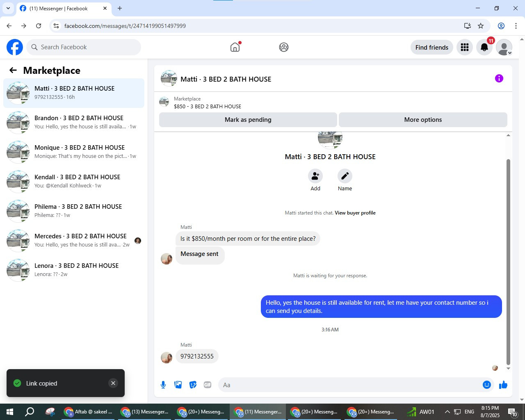Send a thumbs-up like
The width and height of the screenshot is (525, 420).
503,385
